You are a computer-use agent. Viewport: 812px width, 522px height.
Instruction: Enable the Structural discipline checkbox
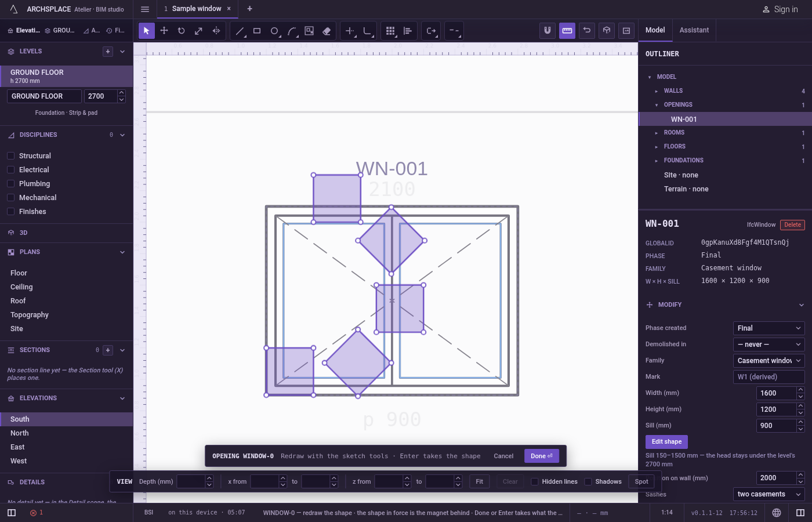point(11,156)
